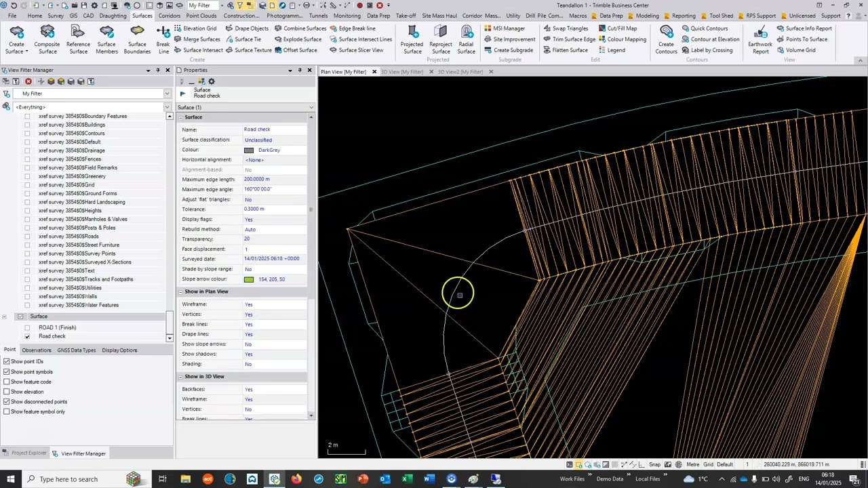Select the Radial Surface tool
This screenshot has width=868, height=488.
click(467, 39)
